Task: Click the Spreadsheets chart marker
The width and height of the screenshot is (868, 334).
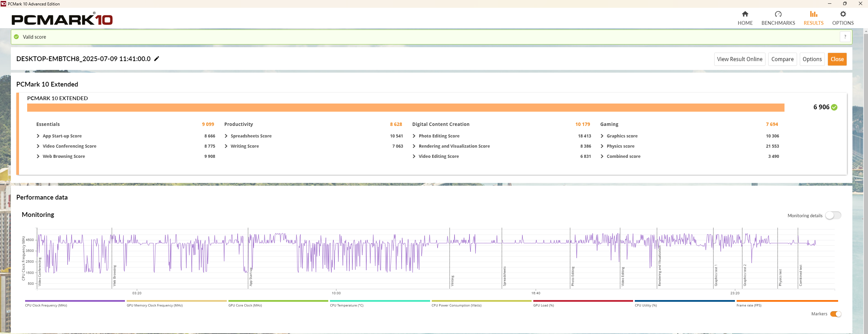Action: click(504, 276)
